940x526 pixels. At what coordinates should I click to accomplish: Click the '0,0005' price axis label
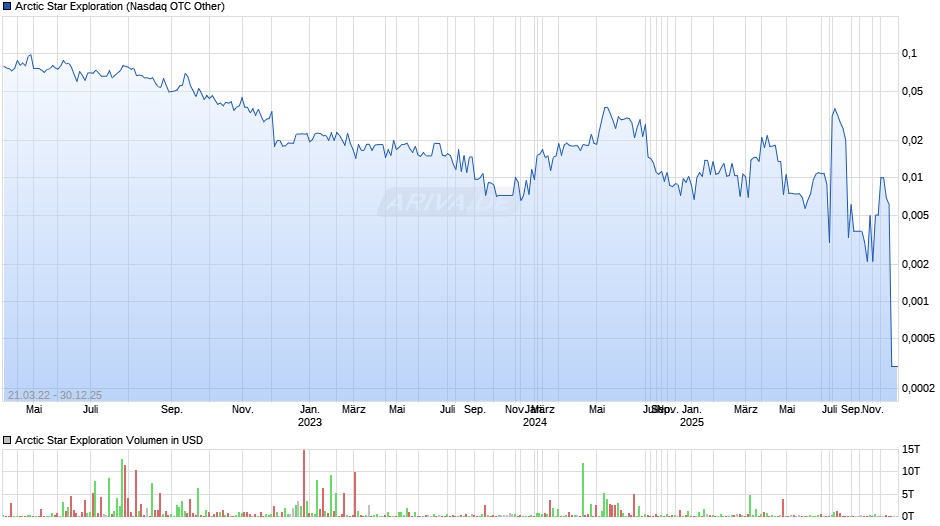pos(918,339)
